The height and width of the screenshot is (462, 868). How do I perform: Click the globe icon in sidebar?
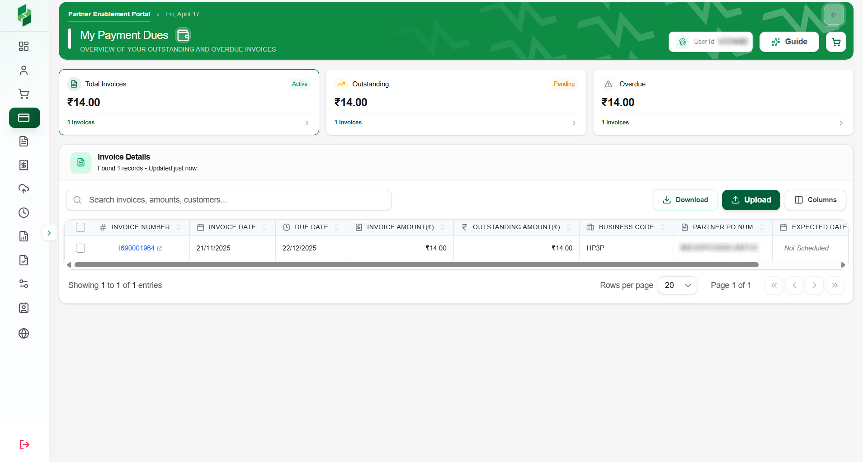[24, 334]
